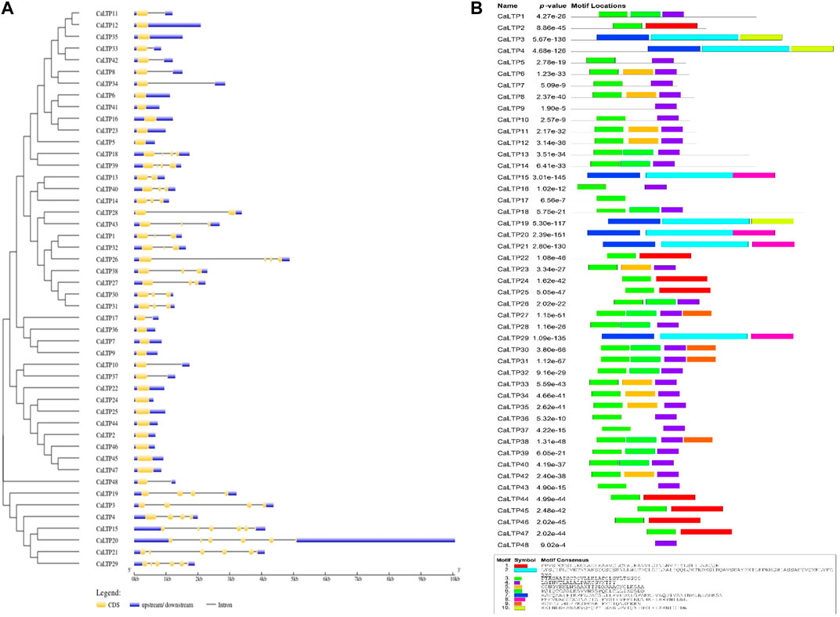Click CaLTP12 in the panel A tree
The width and height of the screenshot is (840, 617).
click(107, 25)
